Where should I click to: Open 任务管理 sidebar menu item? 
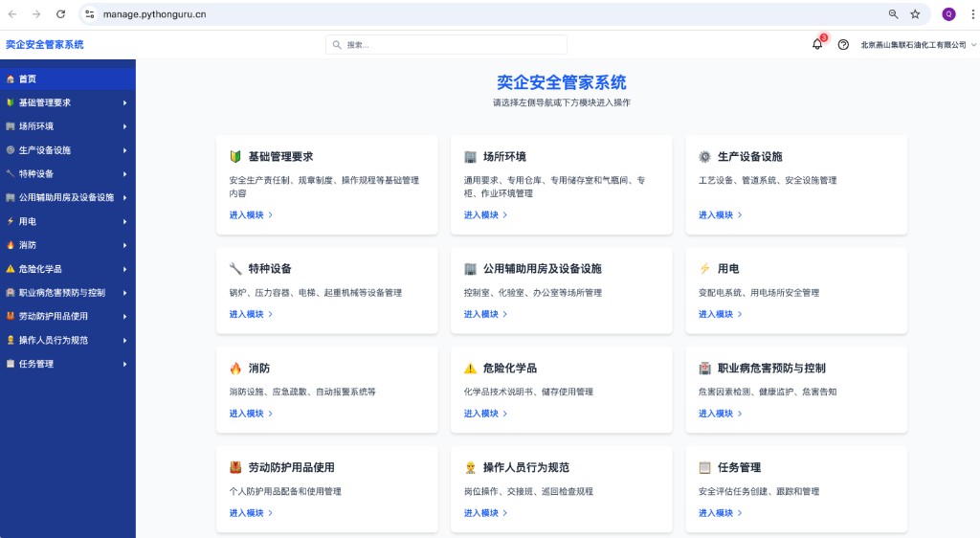point(68,364)
